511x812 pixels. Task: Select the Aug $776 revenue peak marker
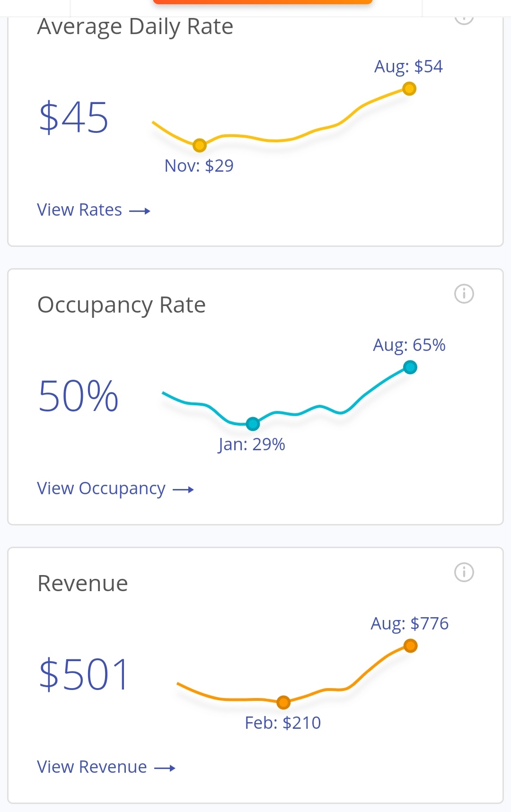tap(411, 646)
